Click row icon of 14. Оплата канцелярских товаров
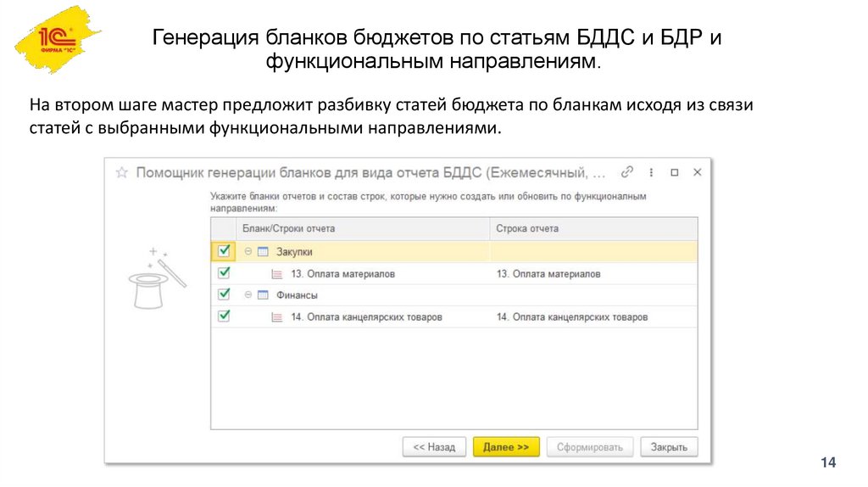The image size is (868, 487). pyautogui.click(x=276, y=317)
